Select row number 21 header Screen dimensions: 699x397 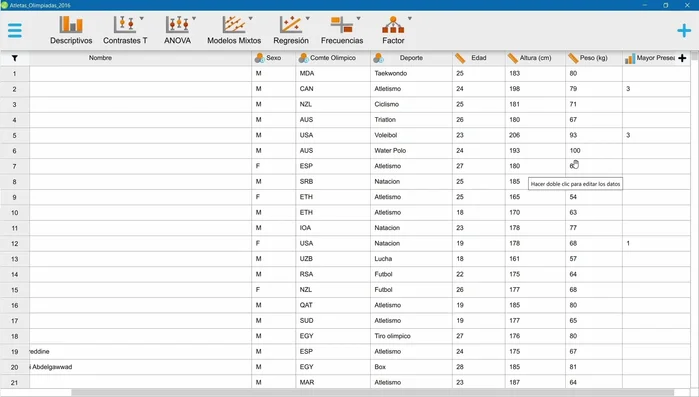pos(15,383)
